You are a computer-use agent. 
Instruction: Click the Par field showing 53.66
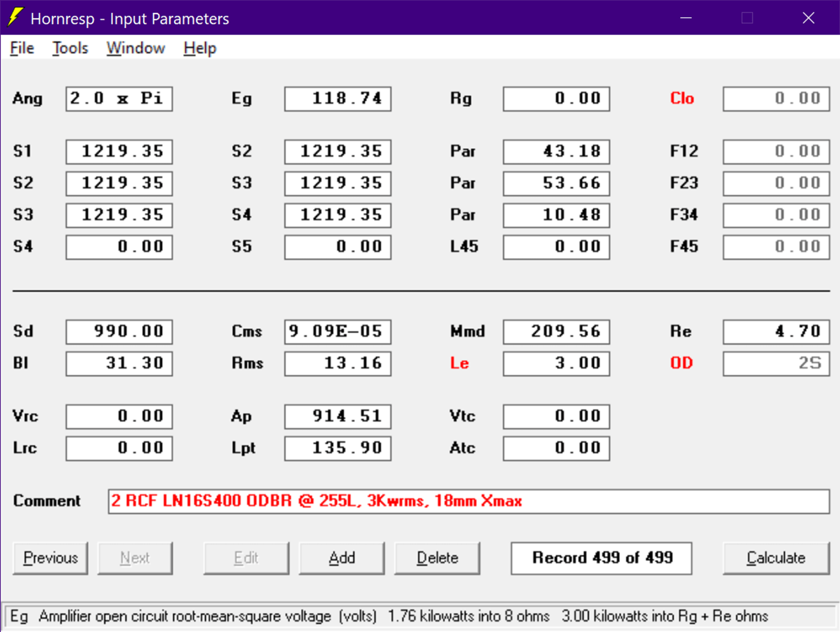556,183
